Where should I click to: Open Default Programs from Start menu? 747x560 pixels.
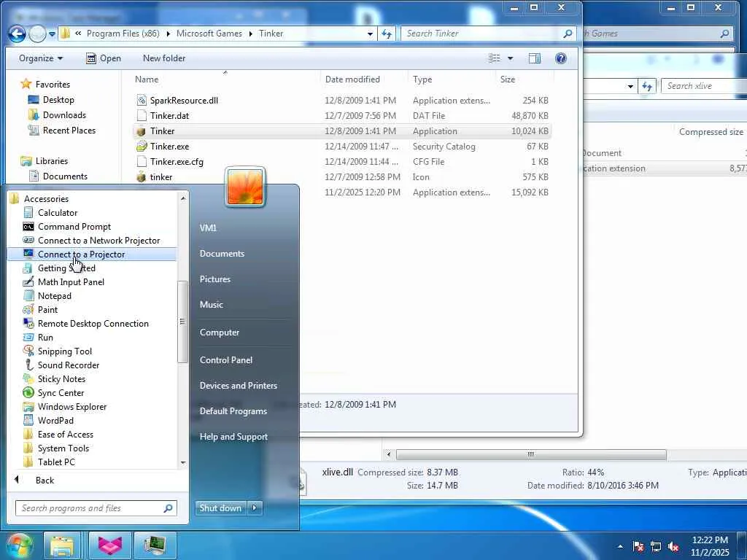point(233,411)
